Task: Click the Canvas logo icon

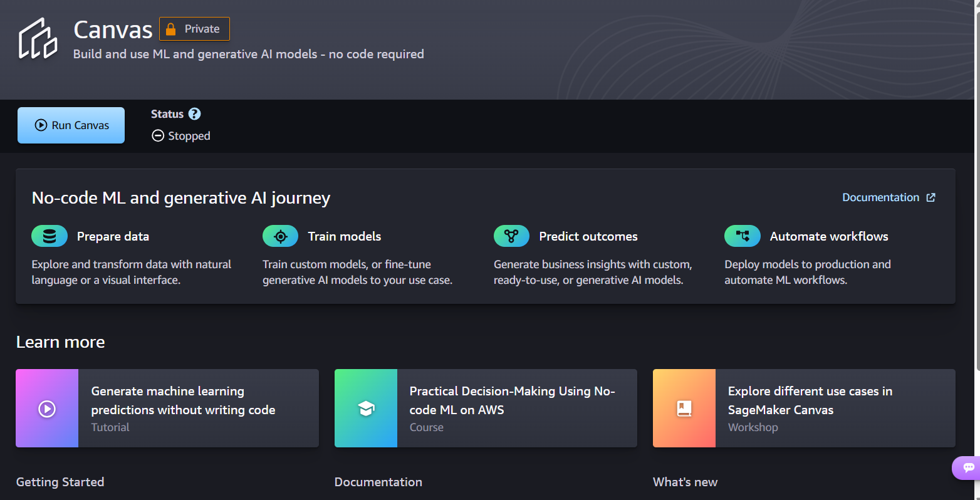Action: [x=38, y=39]
